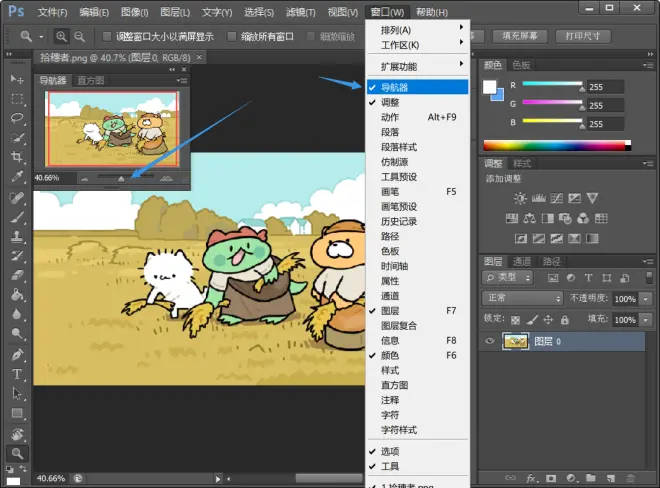660x488 pixels.
Task: Open zoom tool preset picker arrow
Action: tap(41, 37)
